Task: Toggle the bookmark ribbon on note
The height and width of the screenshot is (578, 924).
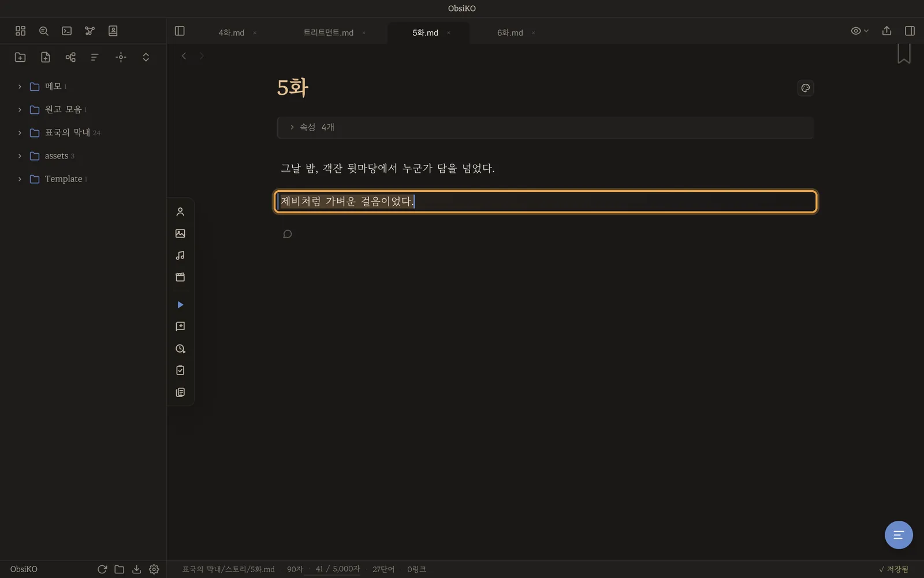Action: click(904, 54)
